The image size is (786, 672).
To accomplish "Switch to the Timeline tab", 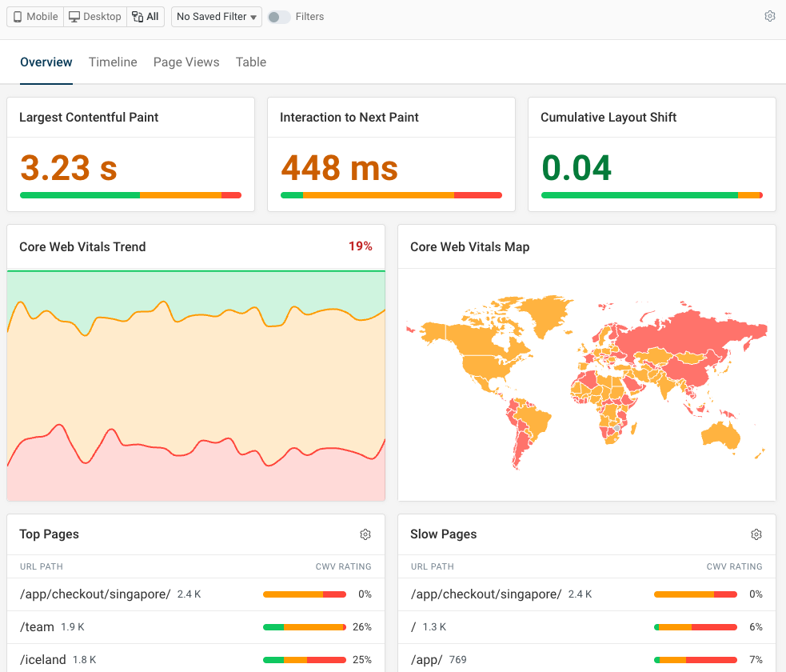I will pyautogui.click(x=112, y=62).
